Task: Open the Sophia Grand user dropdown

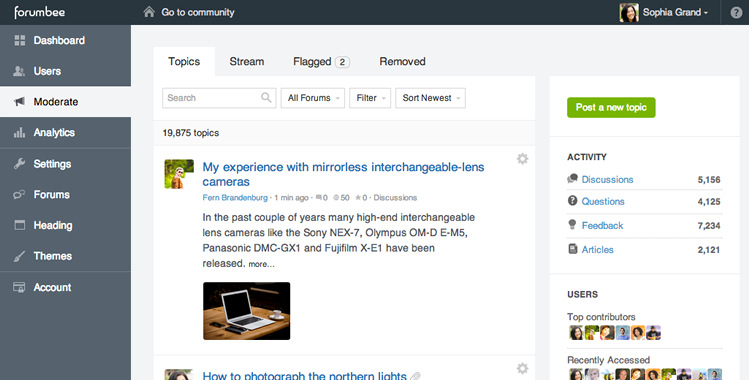Action: [x=674, y=12]
